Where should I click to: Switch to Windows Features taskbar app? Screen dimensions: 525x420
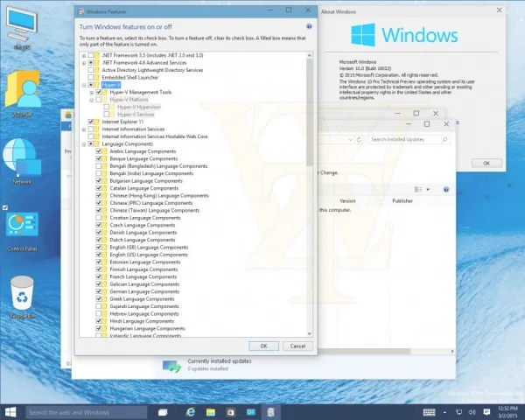[270, 412]
